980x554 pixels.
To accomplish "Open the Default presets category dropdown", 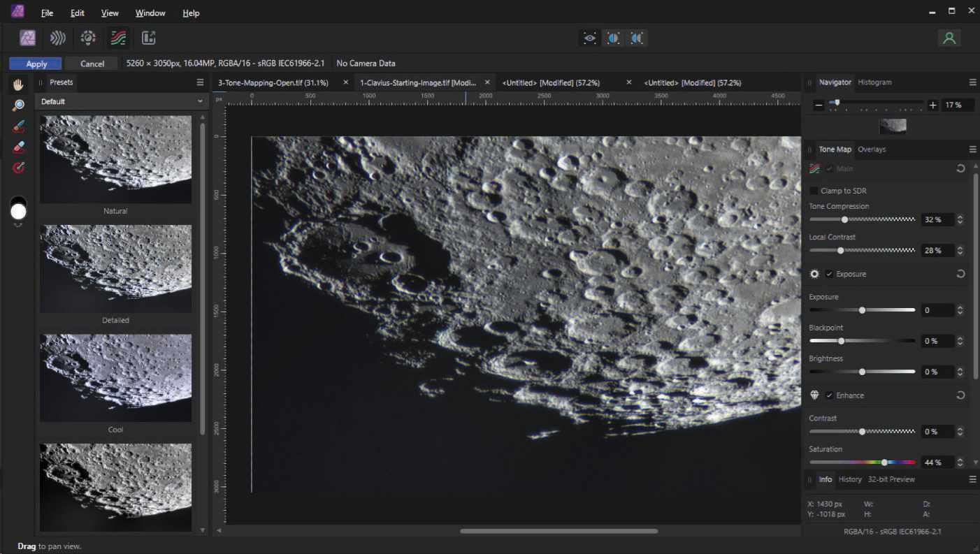I will [x=122, y=101].
